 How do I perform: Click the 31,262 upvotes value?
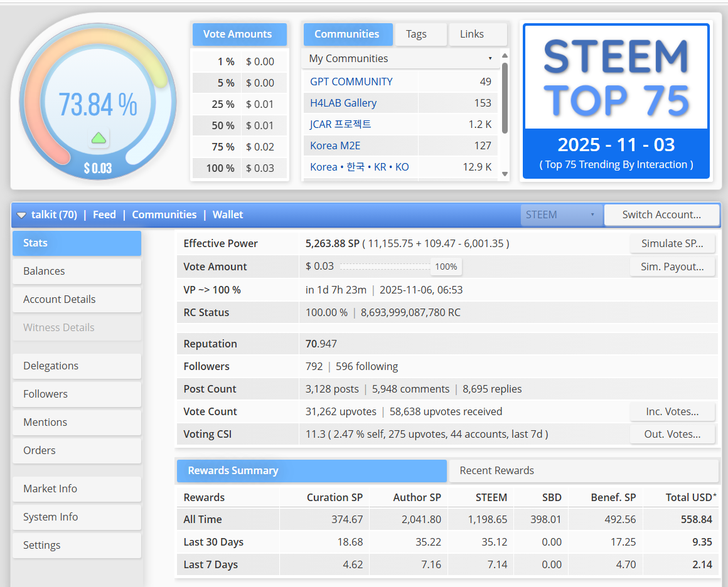[341, 411]
